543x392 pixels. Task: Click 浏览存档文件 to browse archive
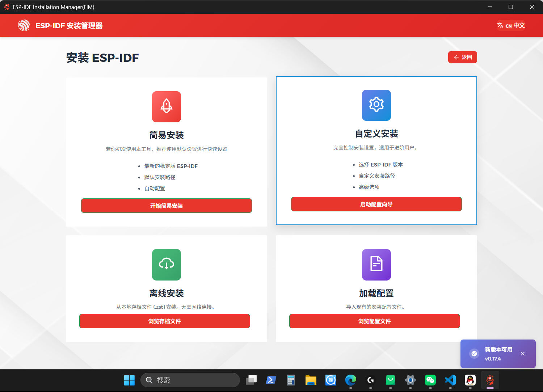165,321
